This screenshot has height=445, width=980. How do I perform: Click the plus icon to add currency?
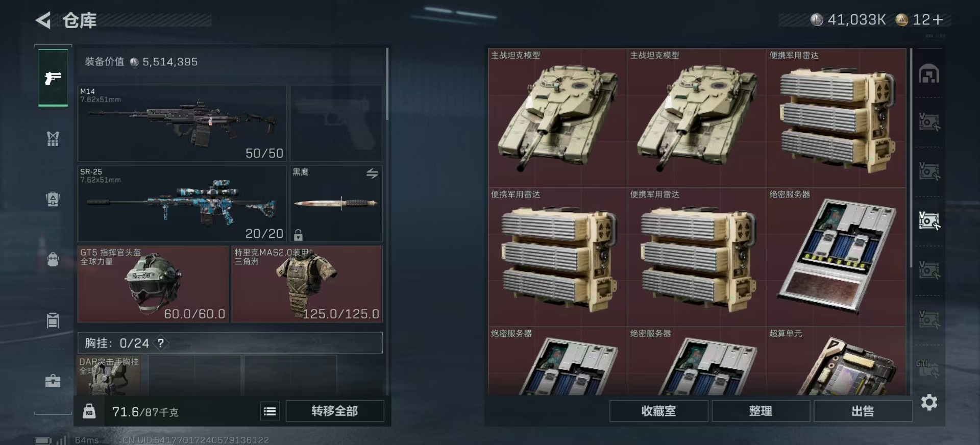[938, 19]
